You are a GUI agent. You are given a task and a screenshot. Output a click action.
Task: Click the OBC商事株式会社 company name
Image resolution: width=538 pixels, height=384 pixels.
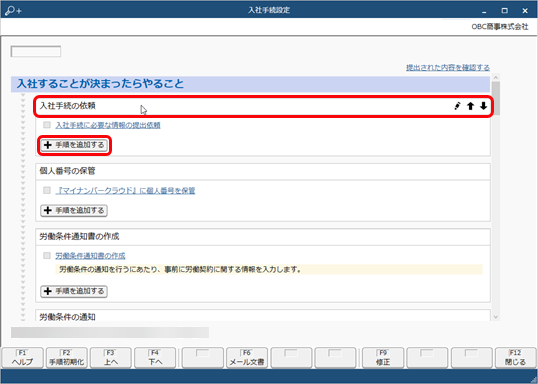click(x=500, y=27)
